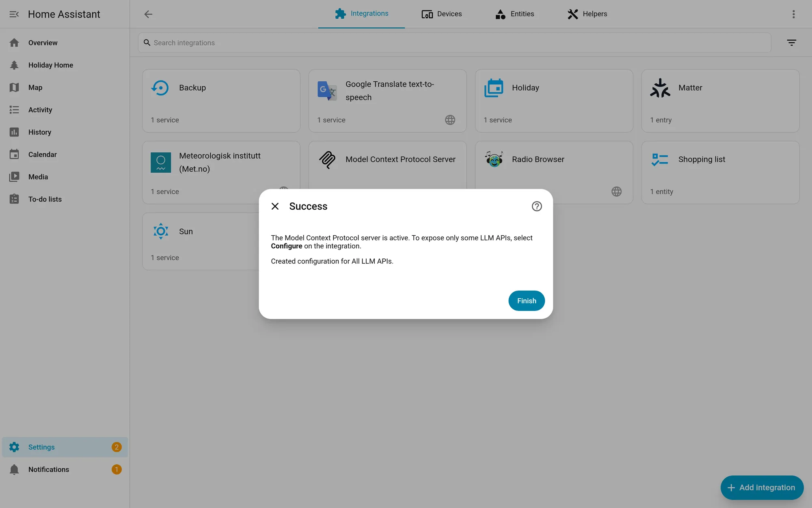Click '1 entity' on Shopping list card
Screen dimensions: 812x508
click(661, 191)
